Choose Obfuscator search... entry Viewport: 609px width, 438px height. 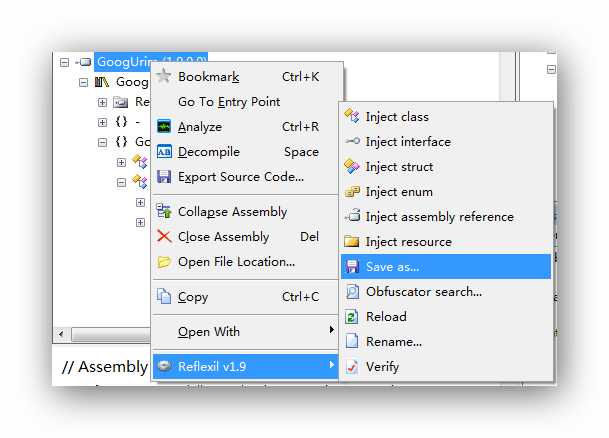[x=446, y=292]
